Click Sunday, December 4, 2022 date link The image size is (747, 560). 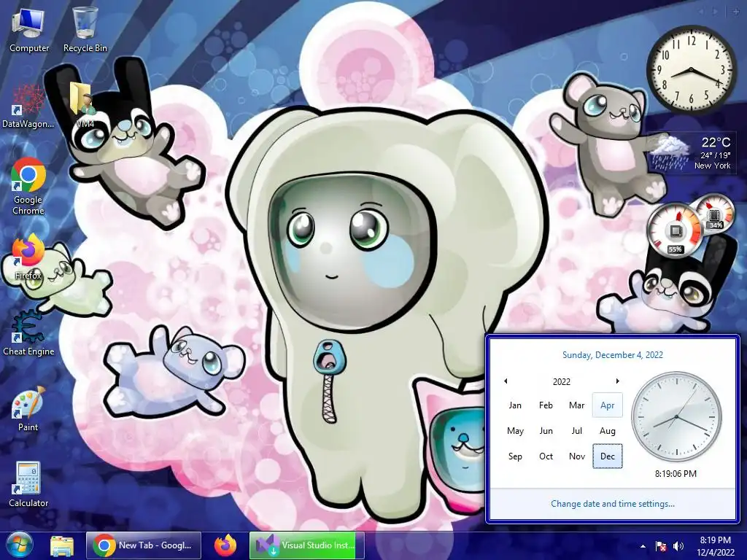tap(613, 355)
